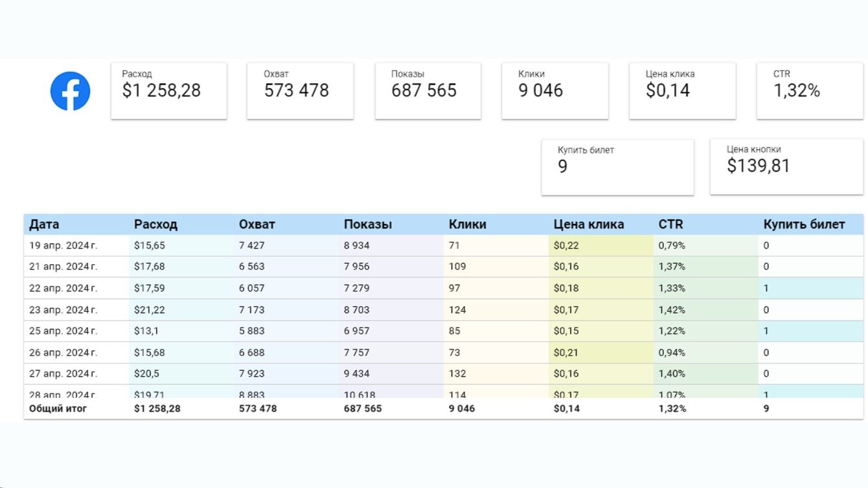
Task: Sort table by Клики column header
Action: coord(467,225)
